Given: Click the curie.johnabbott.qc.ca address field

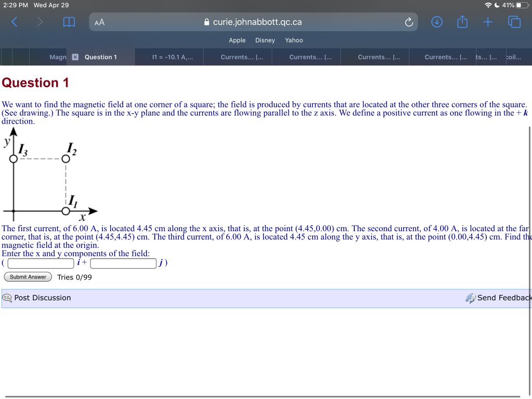Looking at the screenshot, I should (253, 22).
